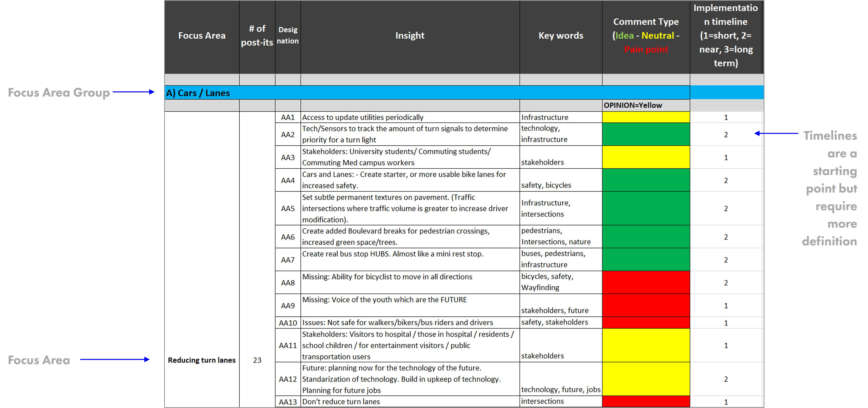
Task: Click the Insight column header
Action: tap(409, 36)
